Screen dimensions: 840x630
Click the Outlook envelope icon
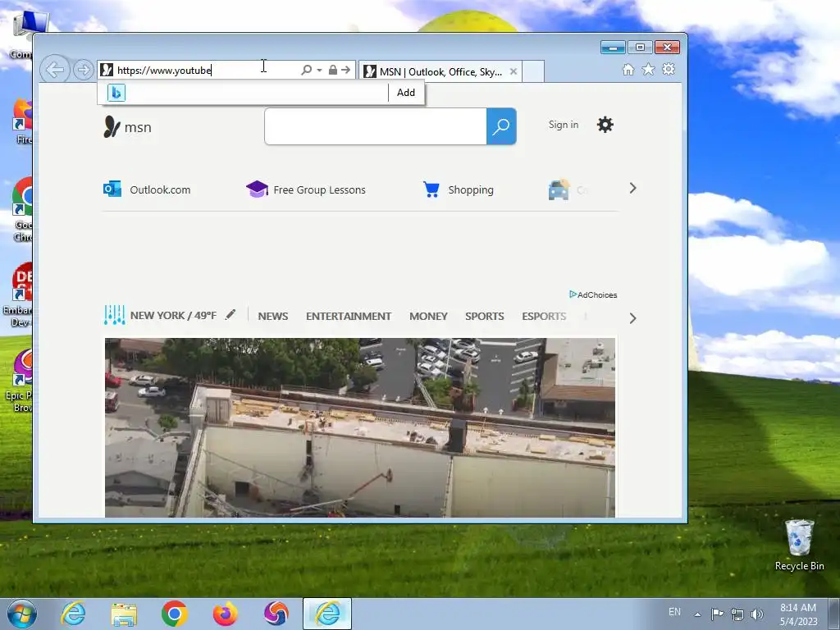[112, 189]
